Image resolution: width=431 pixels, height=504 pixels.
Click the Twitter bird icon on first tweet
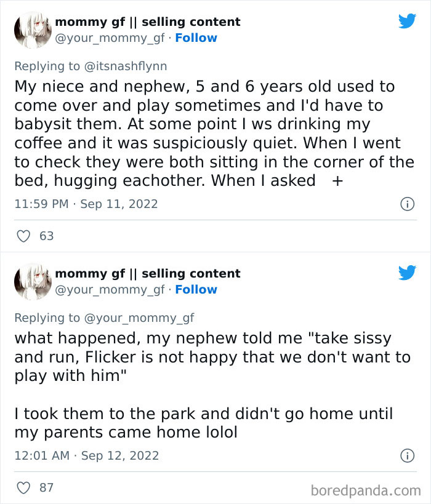coord(407,21)
